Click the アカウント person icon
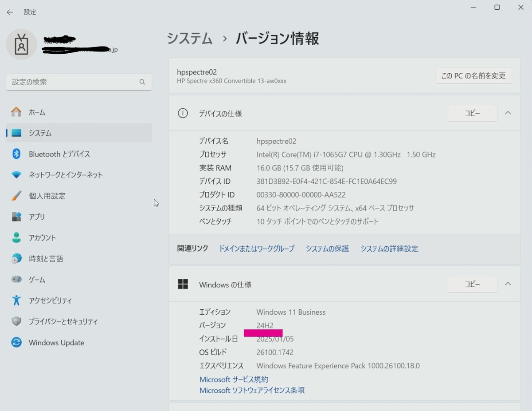The height and width of the screenshot is (411, 532). [16, 237]
